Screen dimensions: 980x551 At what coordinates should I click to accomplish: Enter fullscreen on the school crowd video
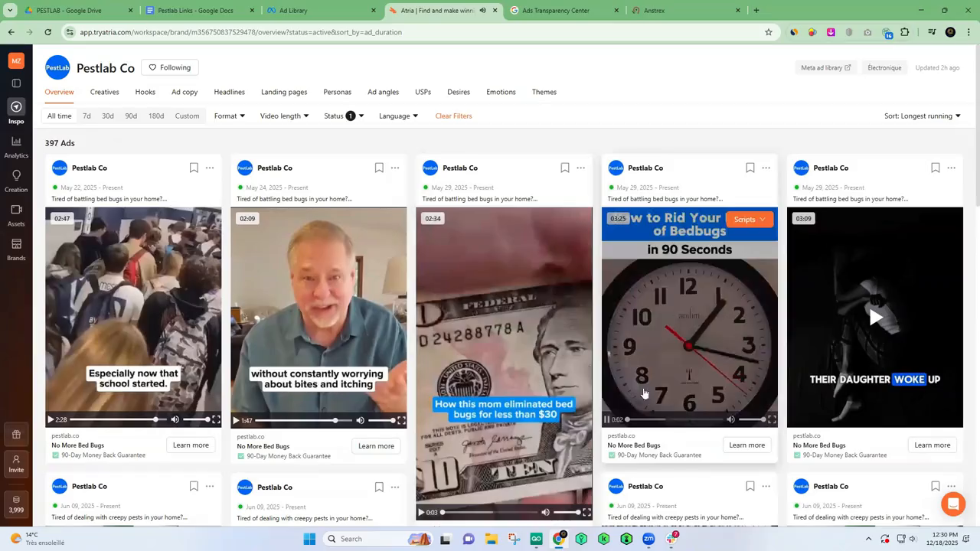pos(216,419)
